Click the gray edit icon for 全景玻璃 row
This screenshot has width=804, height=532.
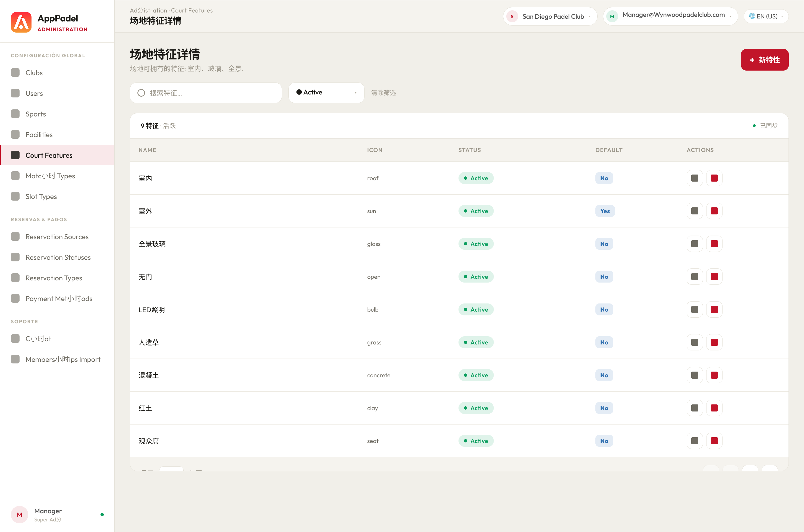(x=695, y=244)
